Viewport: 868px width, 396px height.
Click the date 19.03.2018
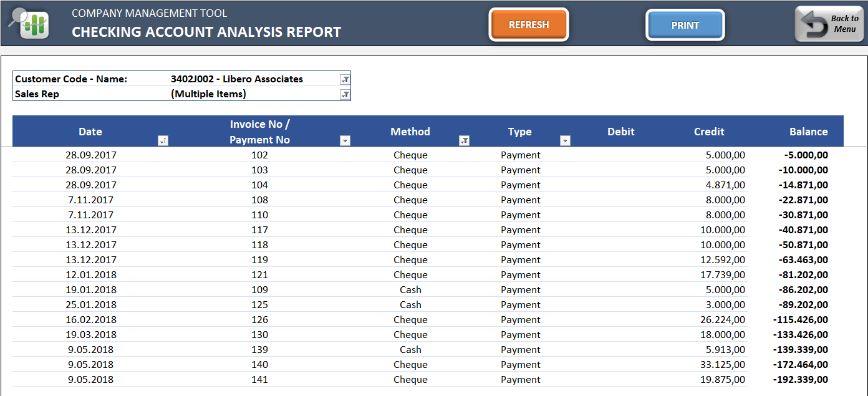click(91, 335)
